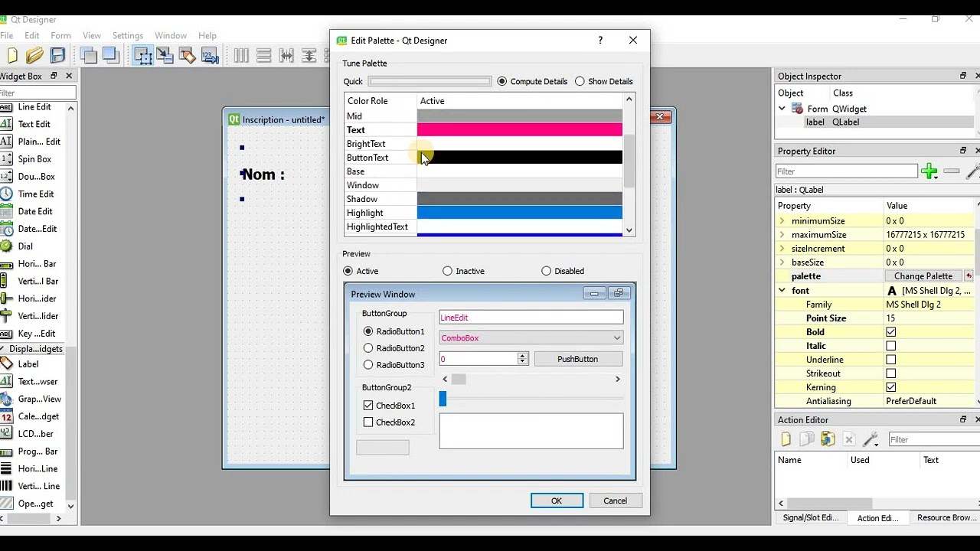Float the Action Editor panel
This screenshot has width=980, height=551.
[x=963, y=419]
